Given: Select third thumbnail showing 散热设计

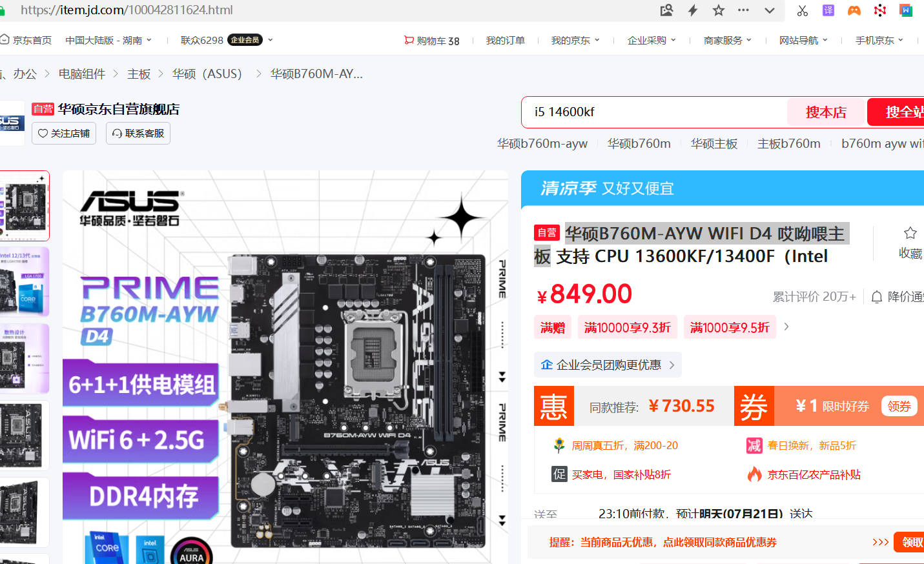Looking at the screenshot, I should click(24, 359).
